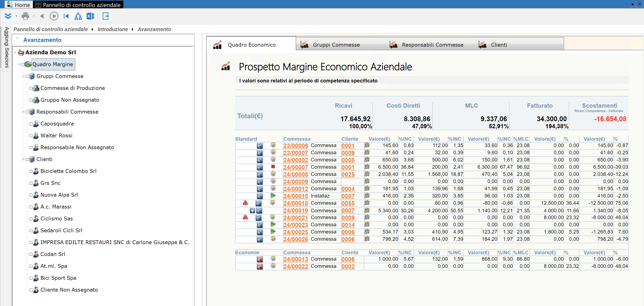Tick the Quadro Margine checkbox
Screen dimensions: 644x306
point(23,64)
